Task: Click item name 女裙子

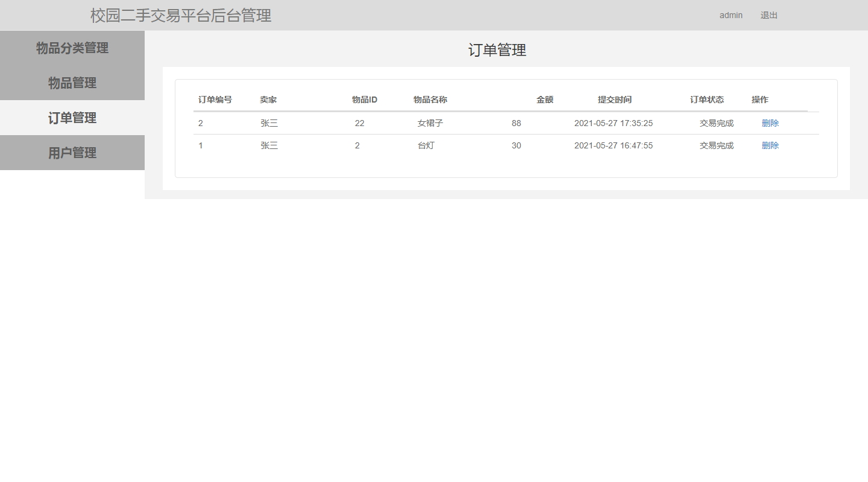Action: pyautogui.click(x=430, y=123)
